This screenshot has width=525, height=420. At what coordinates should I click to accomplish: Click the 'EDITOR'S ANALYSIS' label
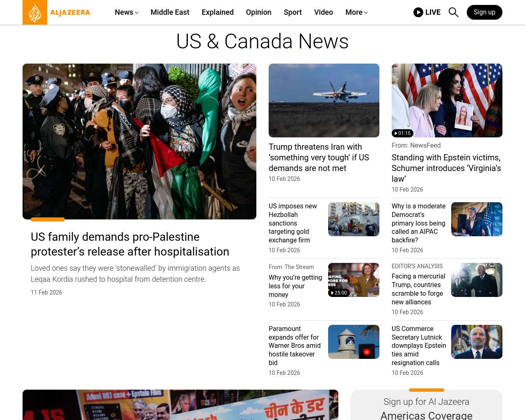(417, 266)
